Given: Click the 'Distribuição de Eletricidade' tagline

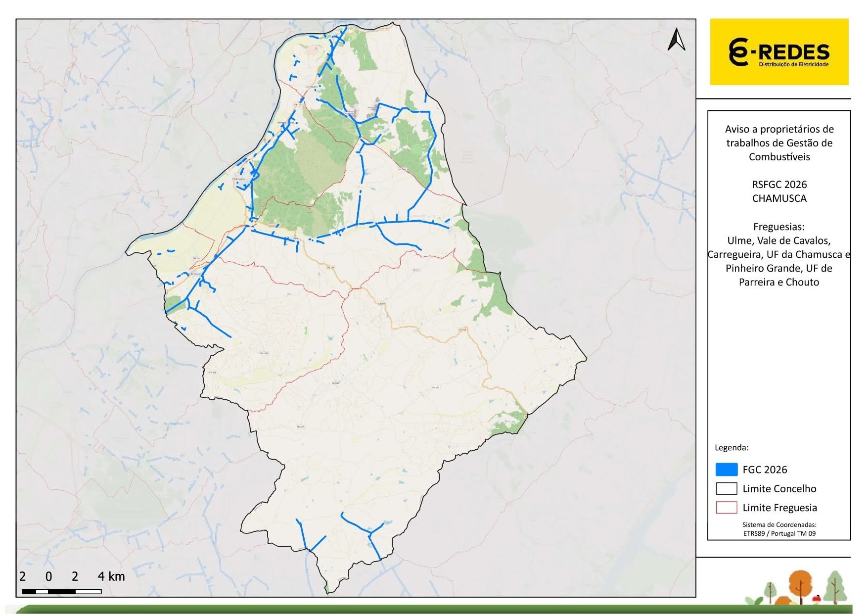Looking at the screenshot, I should coord(793,64).
